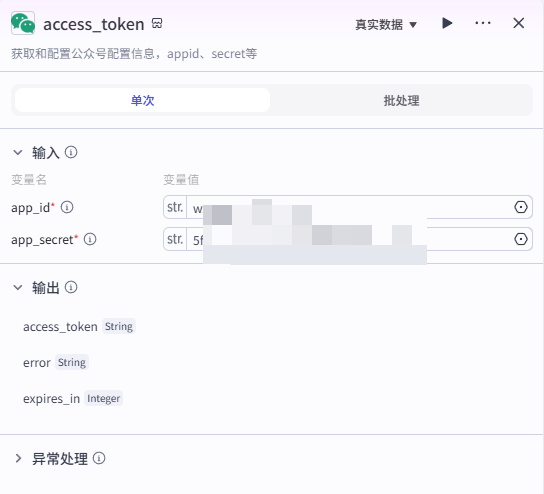Click the app_secret value input field
Screen dimensions: 544x494
coord(348,239)
